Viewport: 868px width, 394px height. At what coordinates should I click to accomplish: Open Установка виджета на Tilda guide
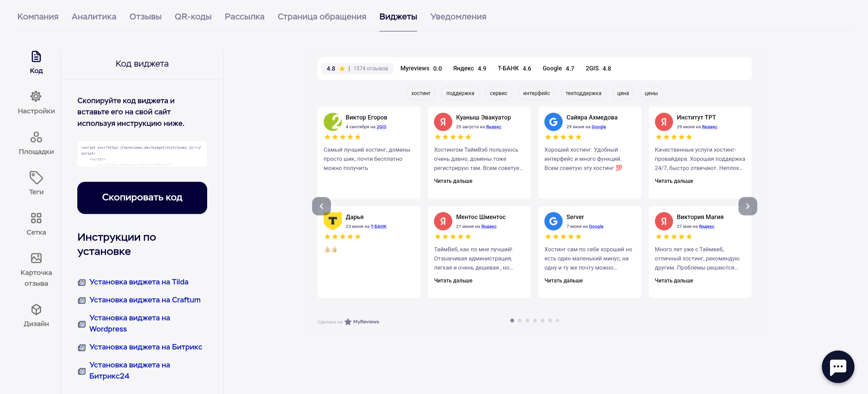(x=139, y=282)
